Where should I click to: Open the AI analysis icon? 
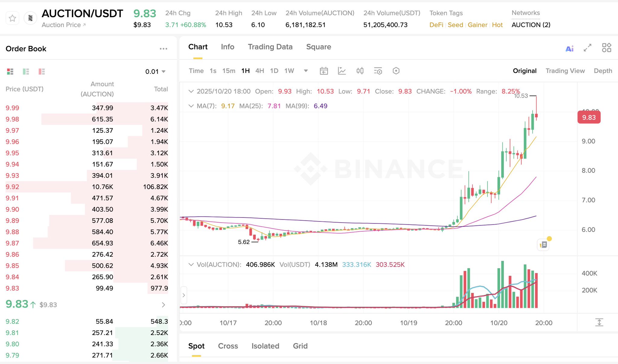click(569, 48)
